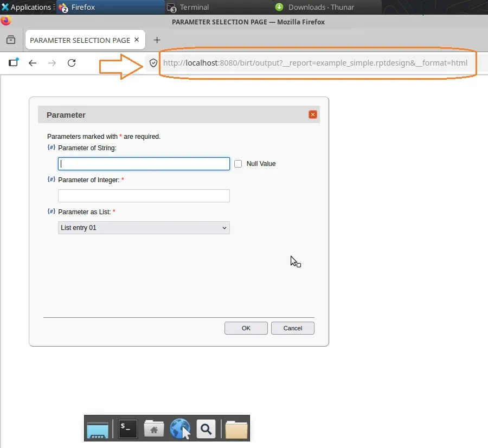Click the shield icon in address bar
The image size is (488, 448).
pyautogui.click(x=153, y=63)
